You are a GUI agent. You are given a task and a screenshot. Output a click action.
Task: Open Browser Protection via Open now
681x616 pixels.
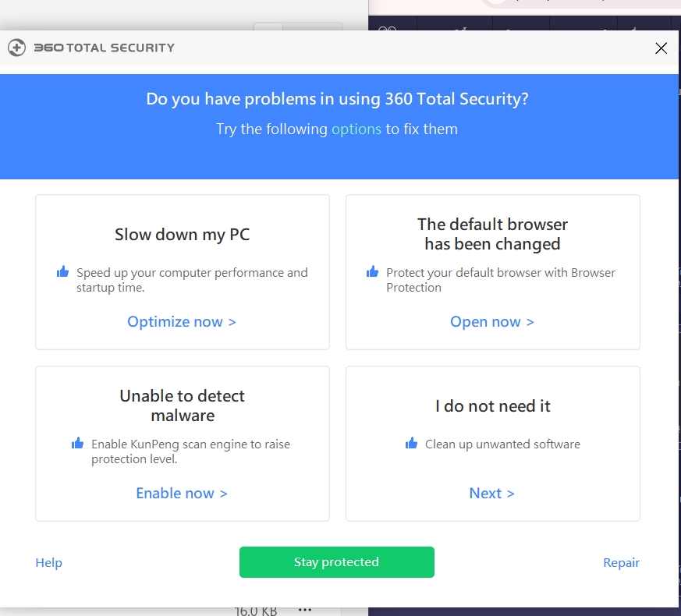click(492, 322)
